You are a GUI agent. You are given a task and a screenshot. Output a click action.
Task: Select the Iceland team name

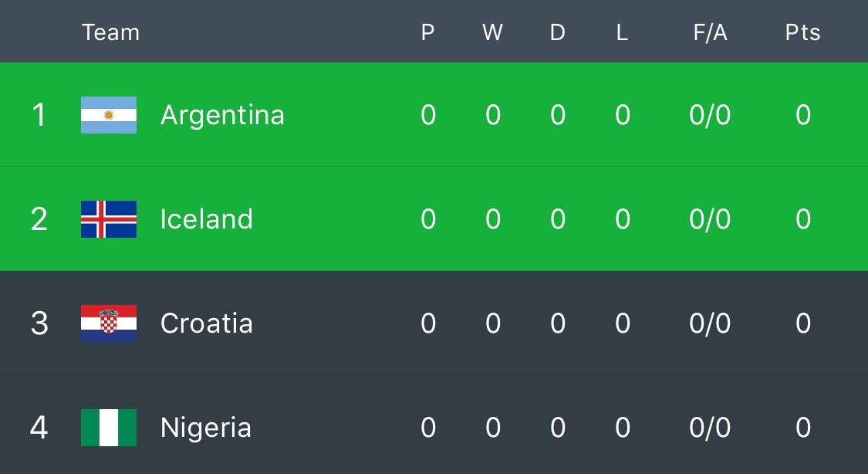click(206, 219)
